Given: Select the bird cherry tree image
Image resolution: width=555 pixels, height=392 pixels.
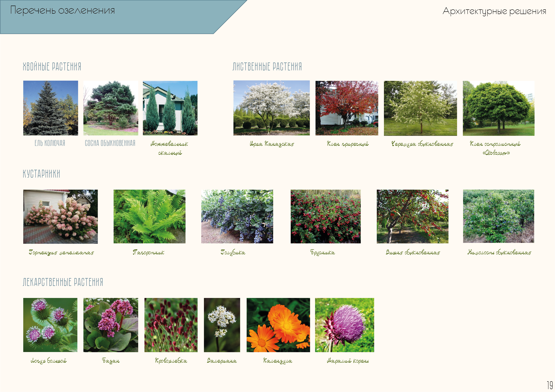Looking at the screenshot, I should (x=420, y=108).
